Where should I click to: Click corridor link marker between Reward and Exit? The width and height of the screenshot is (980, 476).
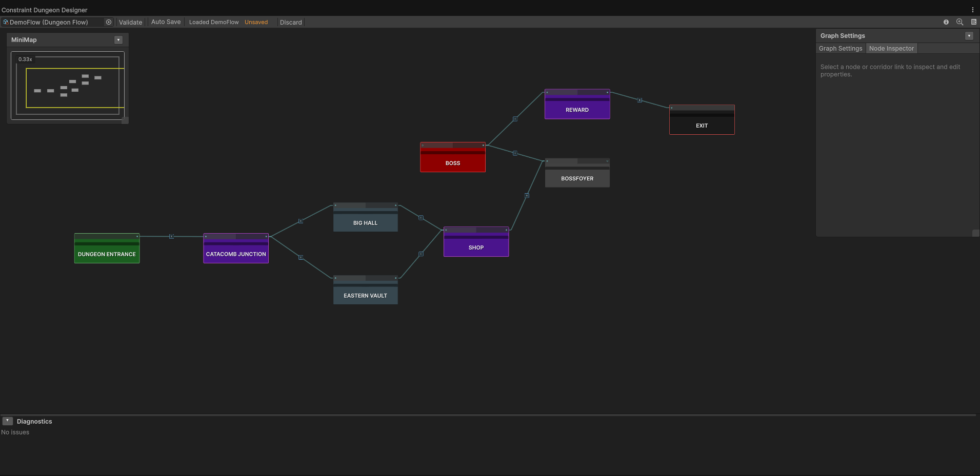click(x=639, y=100)
